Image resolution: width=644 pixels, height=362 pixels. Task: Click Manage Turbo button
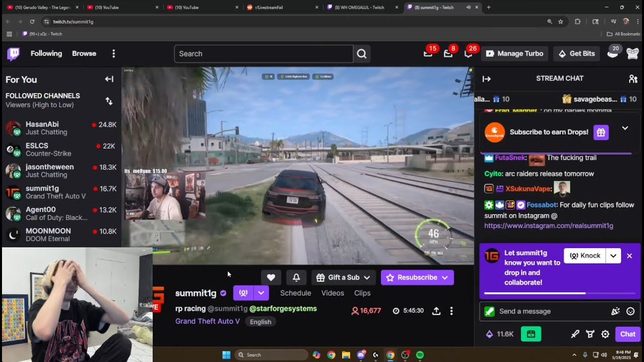515,54
